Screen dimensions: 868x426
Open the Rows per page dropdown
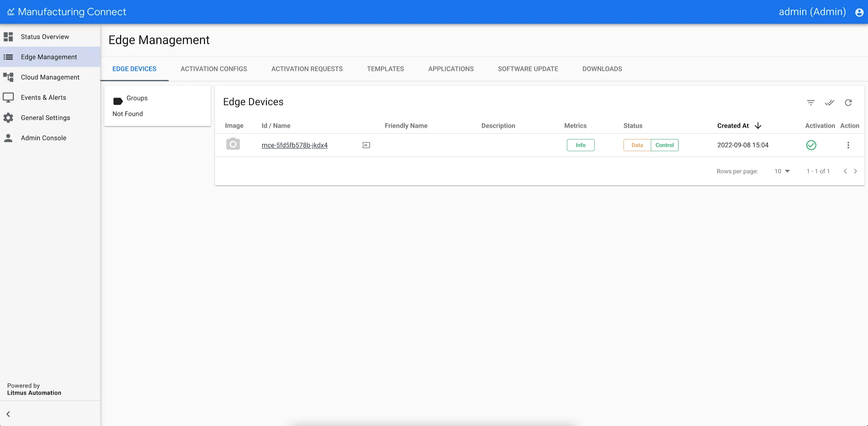point(782,171)
